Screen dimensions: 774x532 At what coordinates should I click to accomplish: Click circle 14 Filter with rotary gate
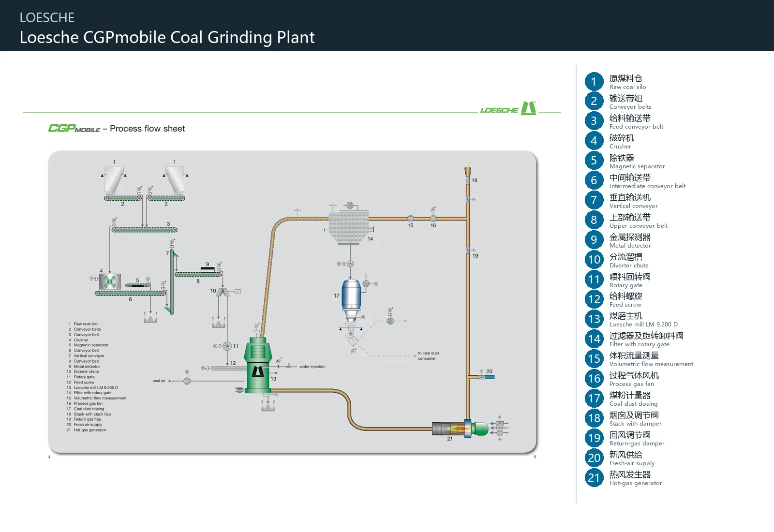(594, 340)
